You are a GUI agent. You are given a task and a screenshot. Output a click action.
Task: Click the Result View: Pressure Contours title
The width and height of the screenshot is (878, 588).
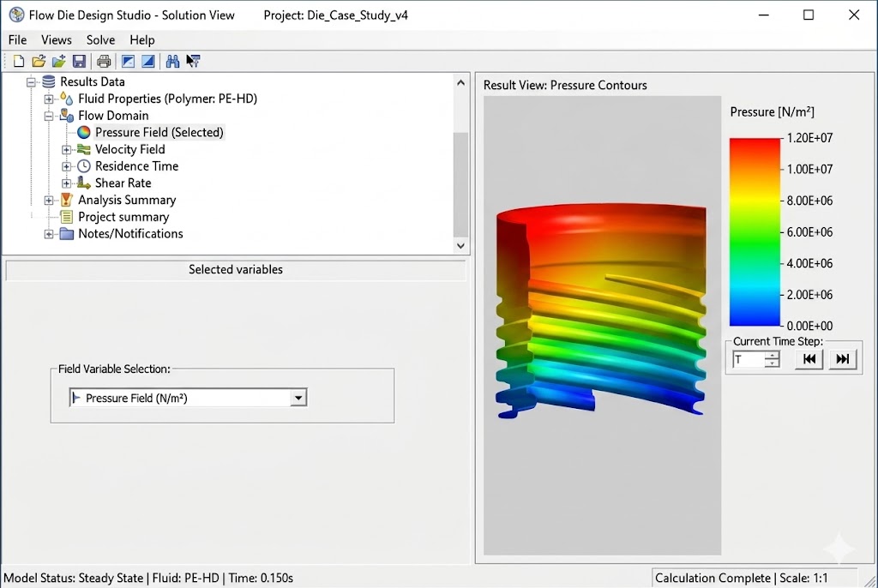click(565, 85)
